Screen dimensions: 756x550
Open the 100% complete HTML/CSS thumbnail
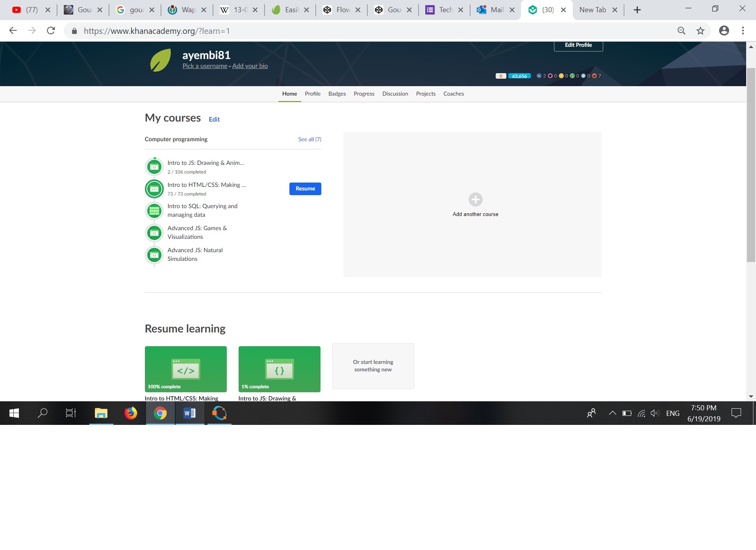click(x=186, y=369)
